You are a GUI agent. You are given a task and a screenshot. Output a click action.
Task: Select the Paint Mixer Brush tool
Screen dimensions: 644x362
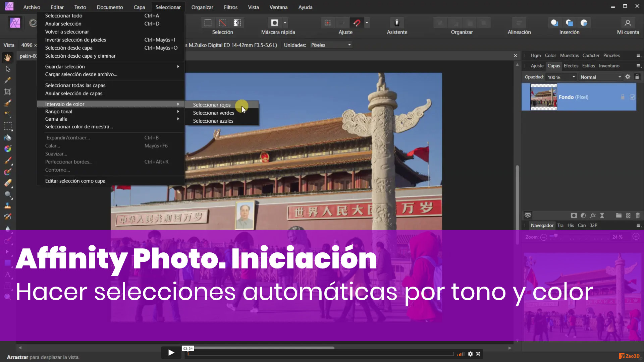[x=8, y=172]
